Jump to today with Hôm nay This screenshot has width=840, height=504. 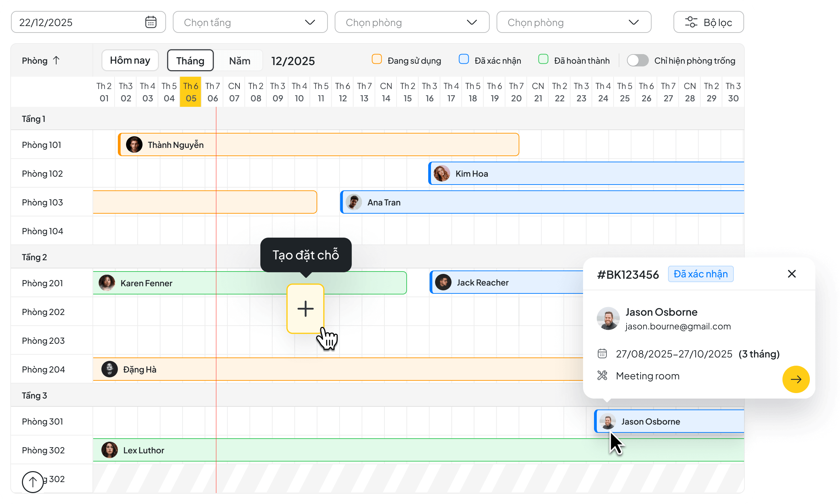(x=130, y=61)
